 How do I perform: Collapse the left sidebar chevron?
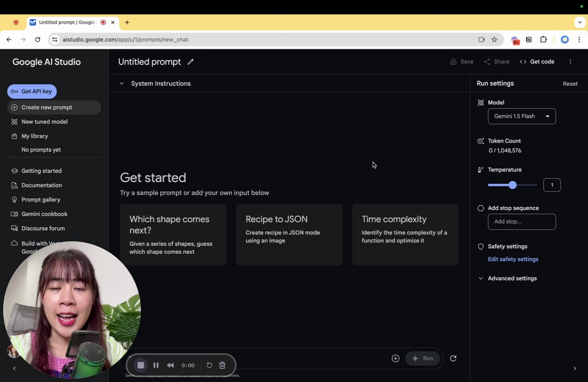14,368
